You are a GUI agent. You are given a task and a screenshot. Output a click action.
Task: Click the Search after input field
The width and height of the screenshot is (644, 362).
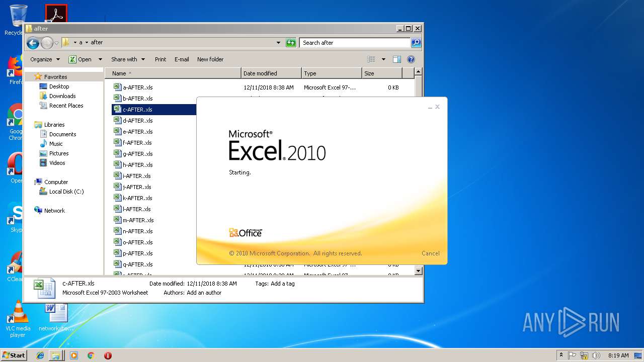pyautogui.click(x=355, y=43)
